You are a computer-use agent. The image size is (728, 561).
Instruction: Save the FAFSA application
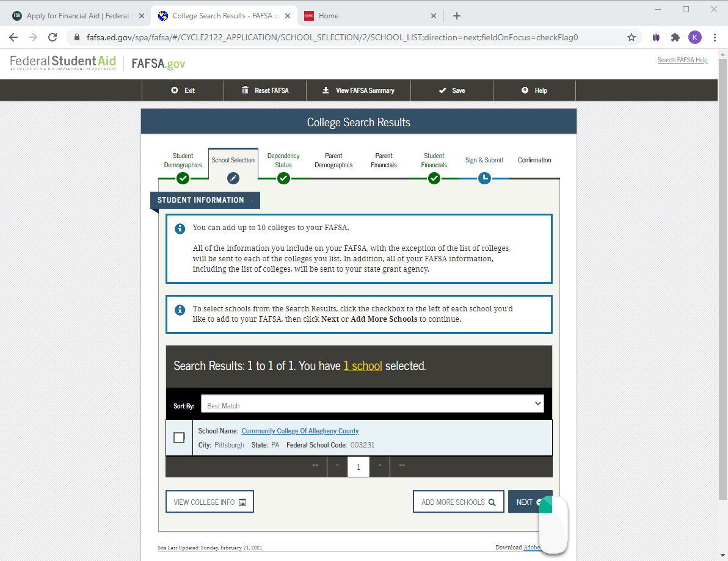(452, 90)
